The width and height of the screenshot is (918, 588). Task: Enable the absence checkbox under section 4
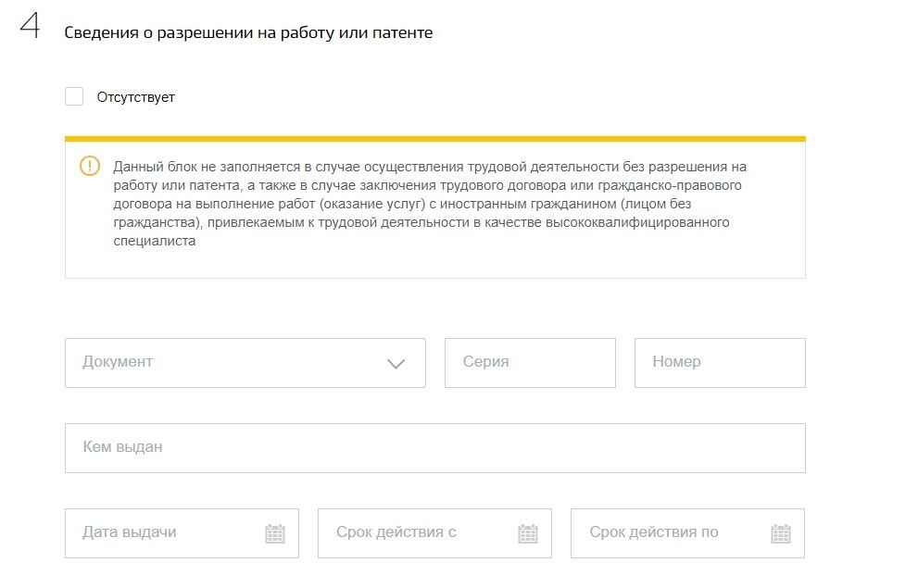coord(74,95)
